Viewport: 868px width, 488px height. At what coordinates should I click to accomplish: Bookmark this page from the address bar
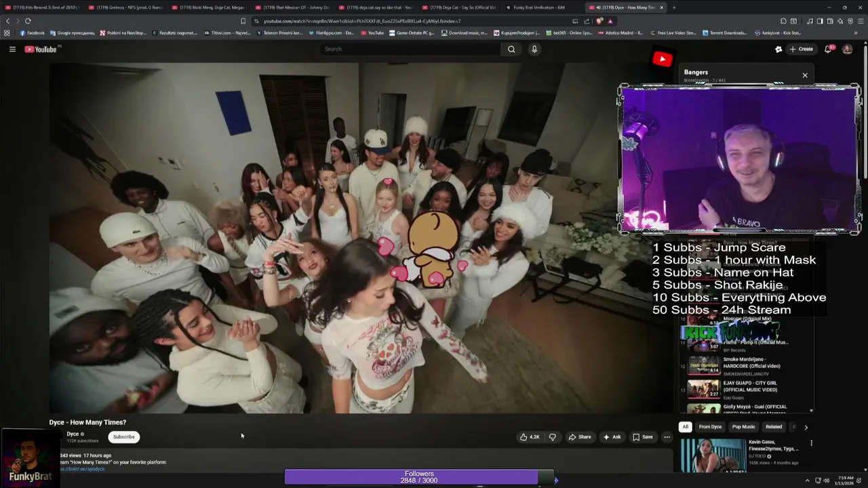[x=243, y=21]
